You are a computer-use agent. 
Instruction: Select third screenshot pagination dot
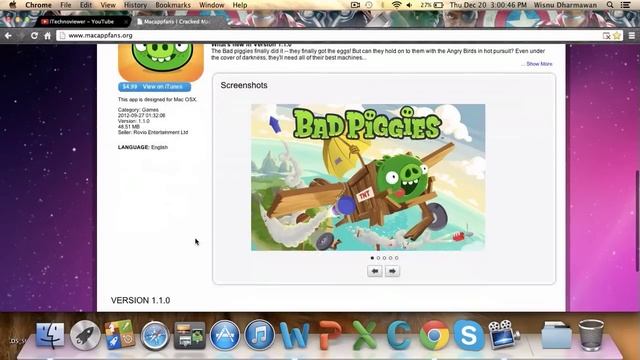(384, 258)
